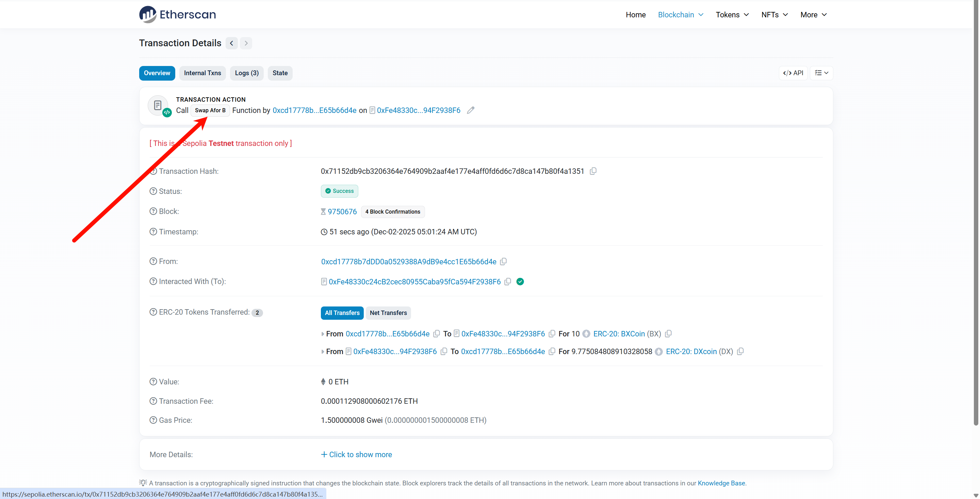The height and width of the screenshot is (499, 980).
Task: Click the vertical page scrollbar
Action: click(976, 213)
